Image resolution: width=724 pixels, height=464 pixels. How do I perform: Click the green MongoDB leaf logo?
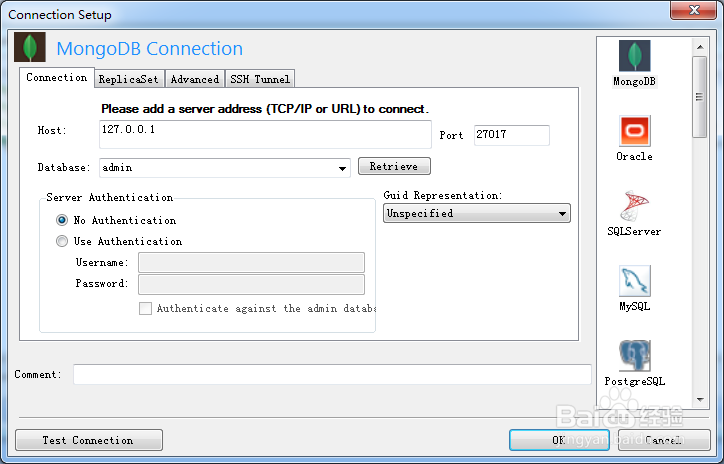[x=34, y=48]
